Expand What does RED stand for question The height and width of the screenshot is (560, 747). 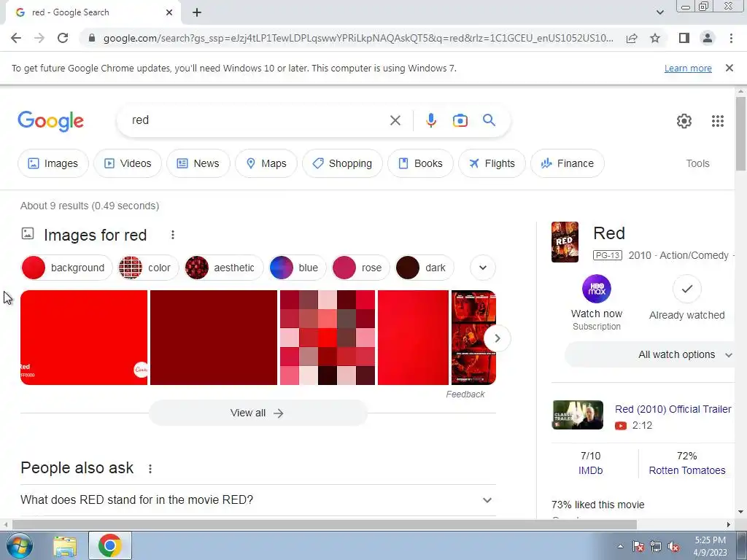point(258,500)
